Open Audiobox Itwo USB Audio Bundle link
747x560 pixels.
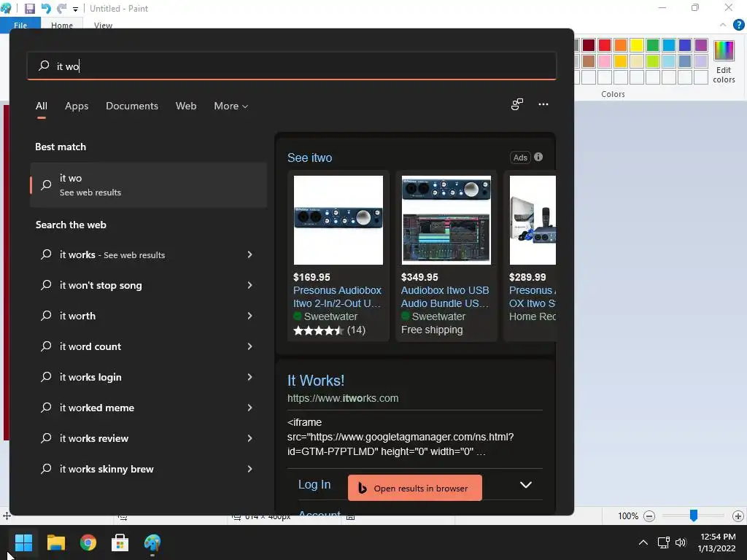(445, 297)
